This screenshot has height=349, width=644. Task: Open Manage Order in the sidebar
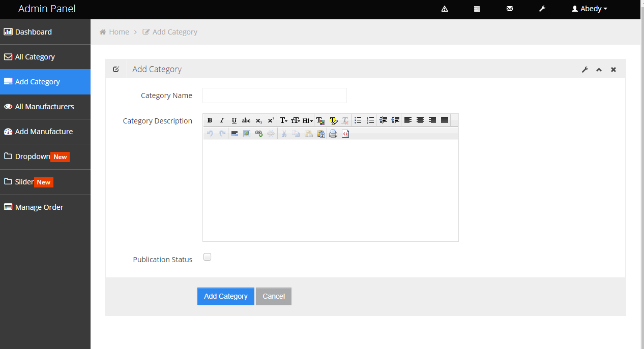coord(45,207)
